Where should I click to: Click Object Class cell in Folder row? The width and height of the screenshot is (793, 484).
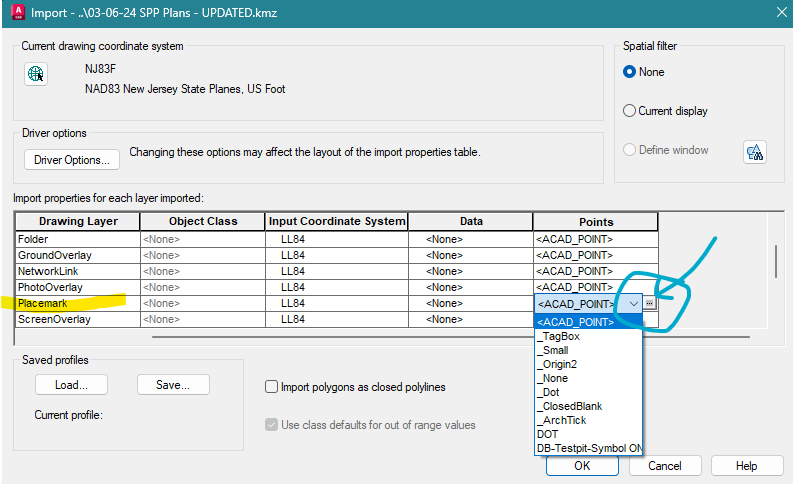[203, 239]
